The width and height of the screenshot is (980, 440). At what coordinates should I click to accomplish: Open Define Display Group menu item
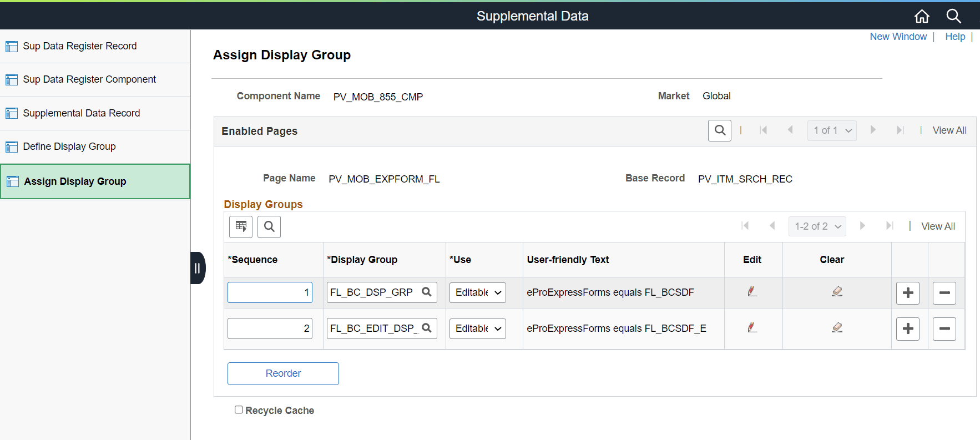(x=95, y=146)
